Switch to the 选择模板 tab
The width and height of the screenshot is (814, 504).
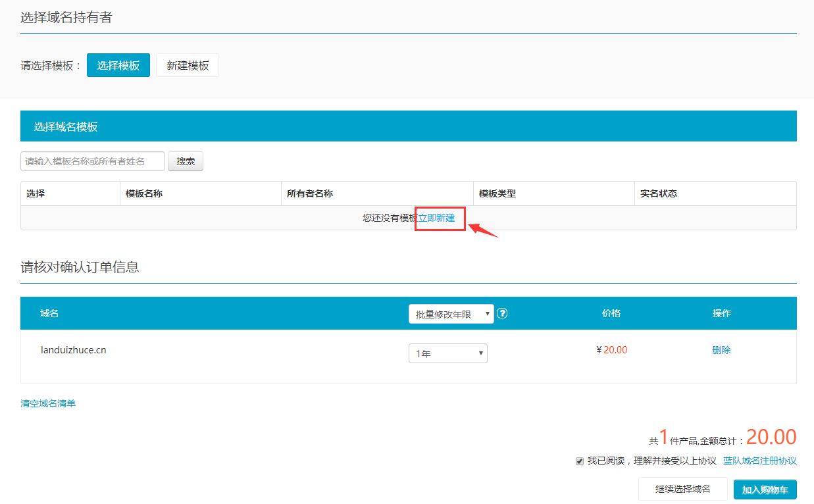coord(118,65)
